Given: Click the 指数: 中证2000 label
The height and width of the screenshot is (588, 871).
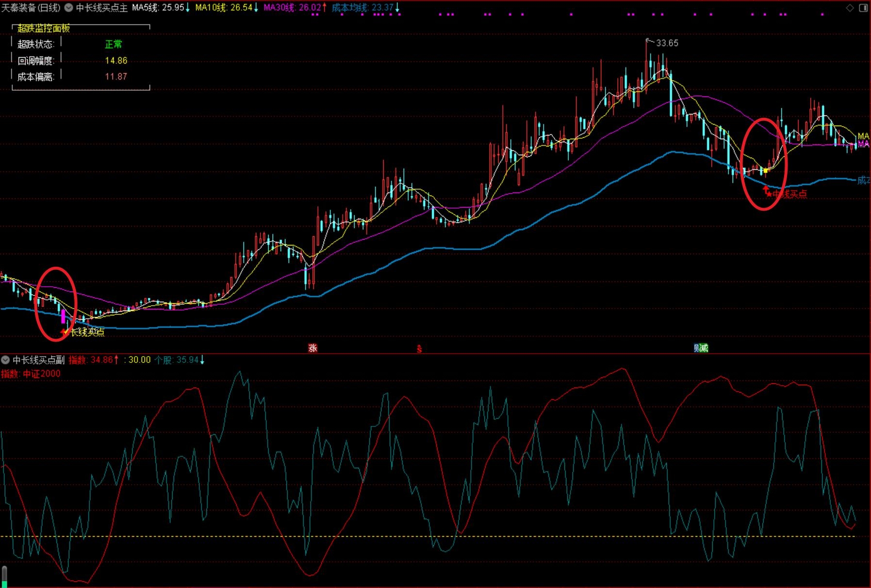Looking at the screenshot, I should 31,374.
